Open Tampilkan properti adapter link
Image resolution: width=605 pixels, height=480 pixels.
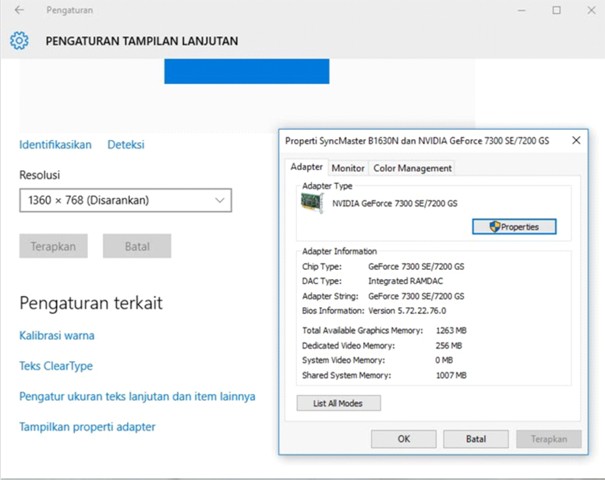click(87, 427)
